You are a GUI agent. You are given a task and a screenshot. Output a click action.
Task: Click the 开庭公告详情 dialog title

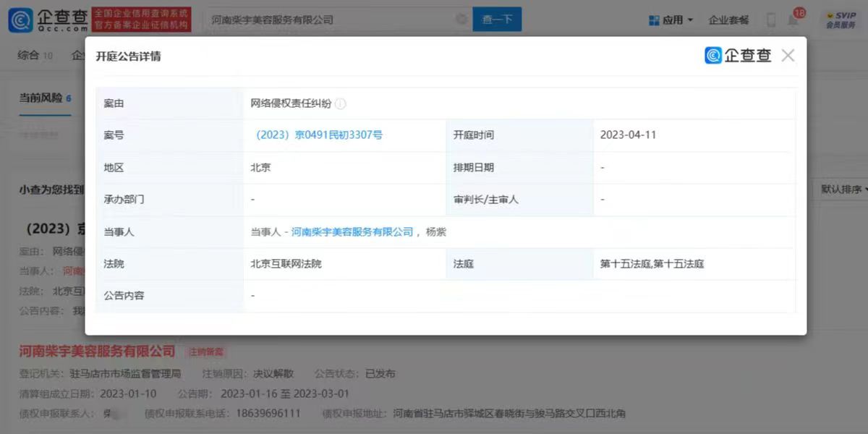[128, 56]
